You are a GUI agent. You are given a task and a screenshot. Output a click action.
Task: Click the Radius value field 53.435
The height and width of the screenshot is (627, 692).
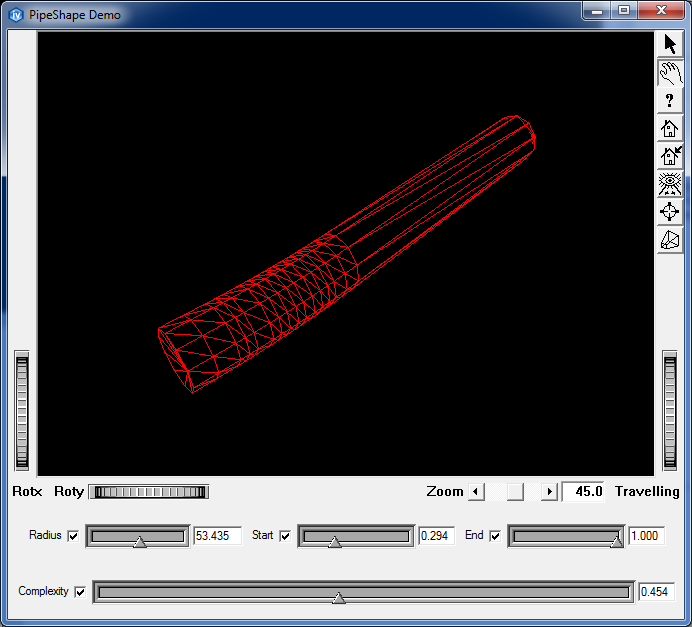click(217, 536)
